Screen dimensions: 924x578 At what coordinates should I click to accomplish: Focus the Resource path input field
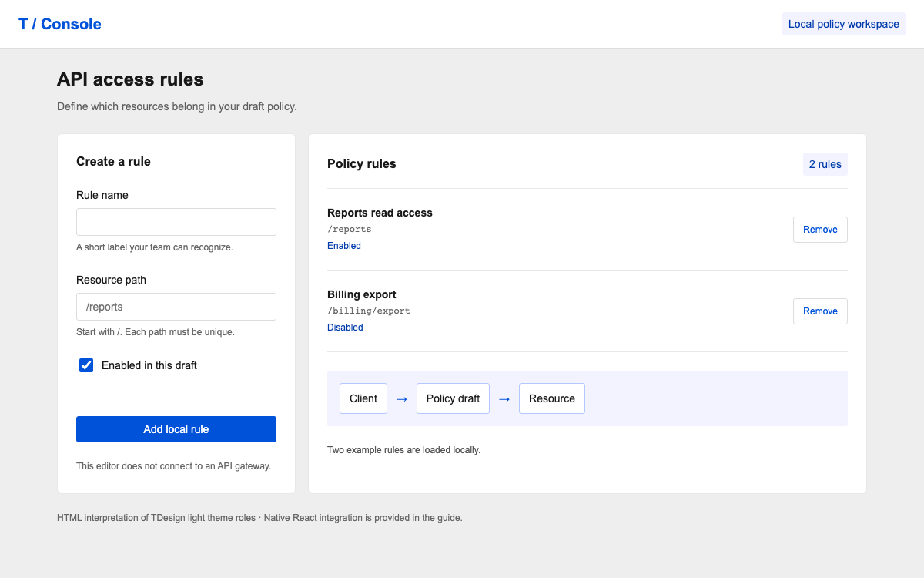click(x=176, y=307)
